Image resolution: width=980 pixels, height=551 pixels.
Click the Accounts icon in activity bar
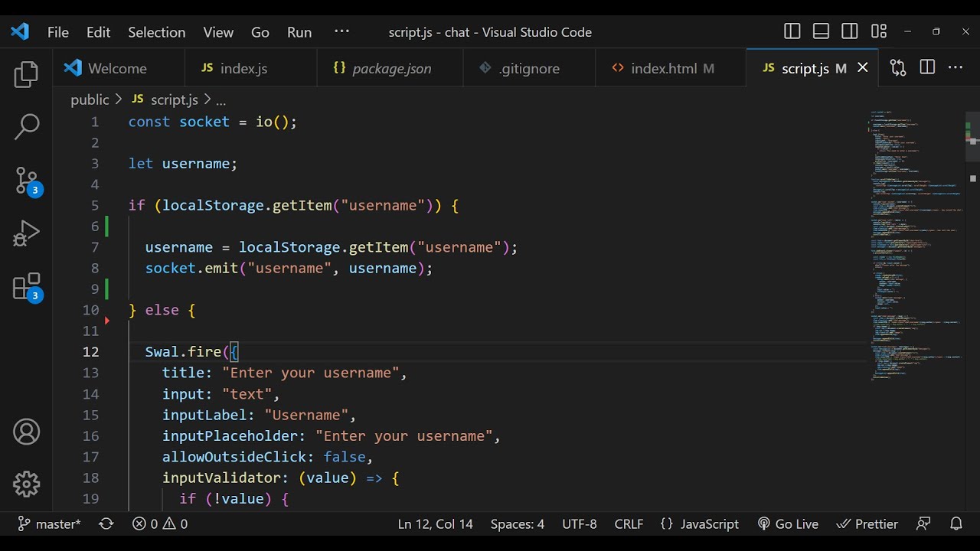(26, 432)
